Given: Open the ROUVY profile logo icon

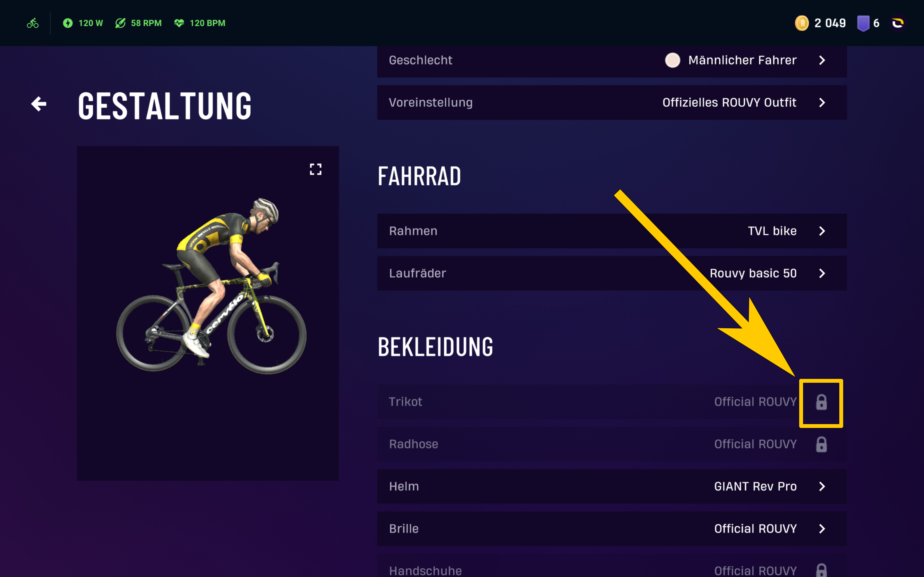Looking at the screenshot, I should pyautogui.click(x=897, y=23).
